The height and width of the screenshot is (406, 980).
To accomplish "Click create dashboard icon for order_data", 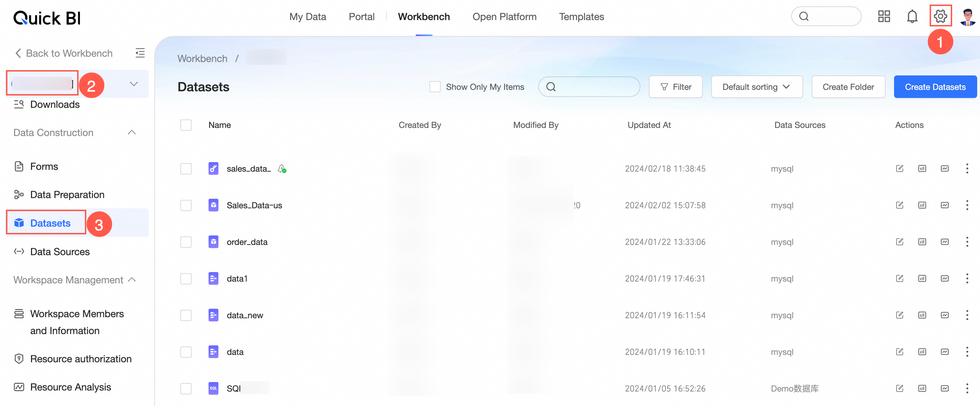I will click(922, 242).
